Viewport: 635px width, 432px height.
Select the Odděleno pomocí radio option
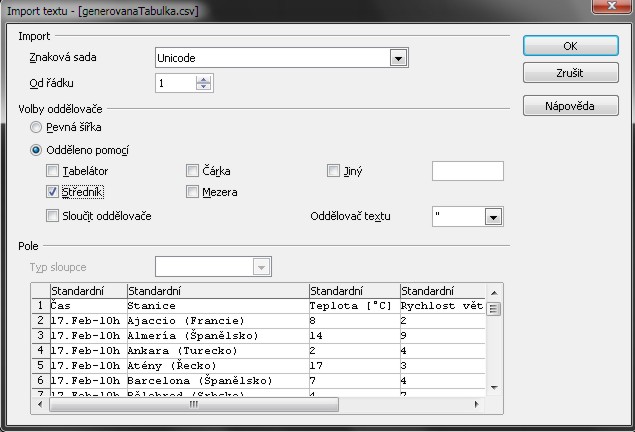point(37,150)
